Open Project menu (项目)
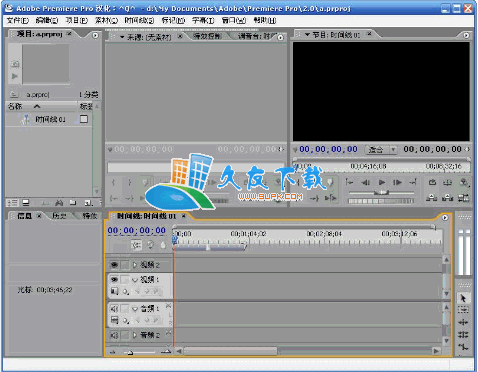 77,21
